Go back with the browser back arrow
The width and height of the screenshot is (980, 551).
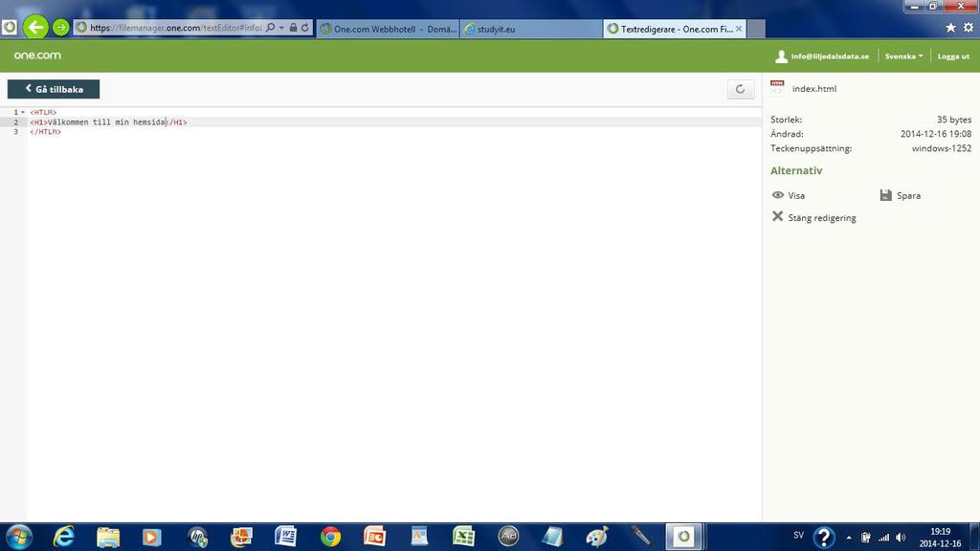pos(35,27)
